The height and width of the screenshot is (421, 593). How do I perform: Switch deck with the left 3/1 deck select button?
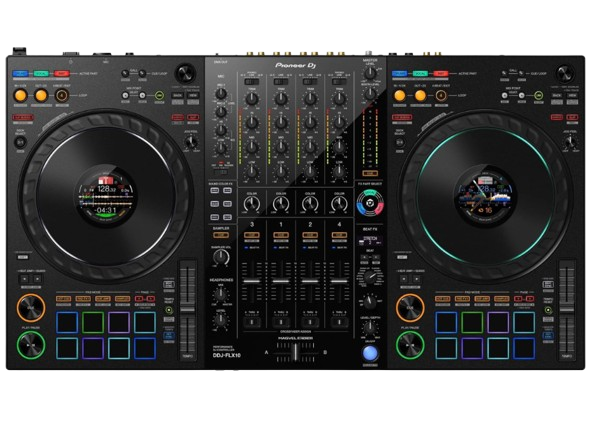[20, 142]
